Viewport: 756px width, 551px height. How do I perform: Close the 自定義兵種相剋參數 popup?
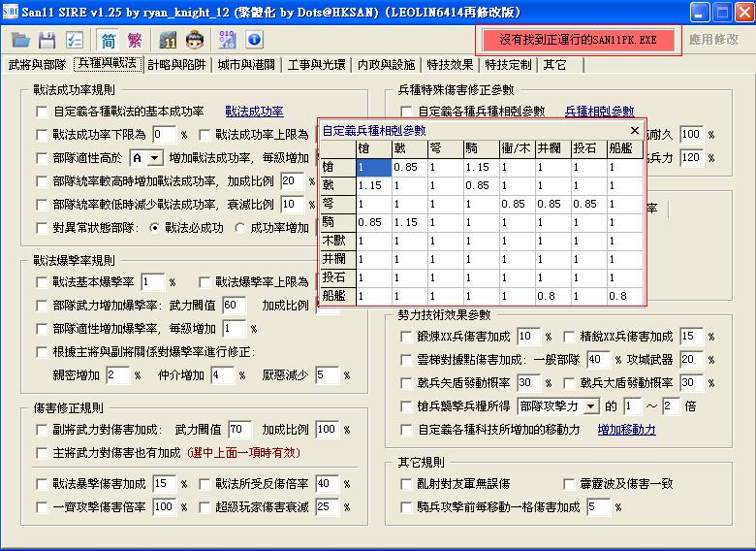click(x=634, y=129)
